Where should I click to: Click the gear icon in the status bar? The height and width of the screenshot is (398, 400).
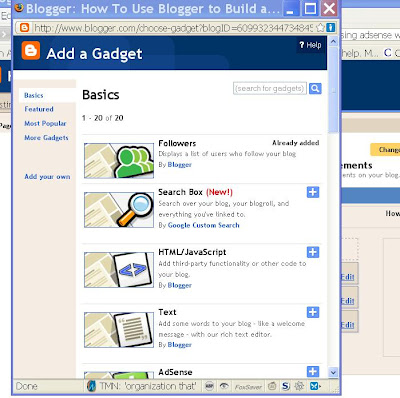coord(299,386)
